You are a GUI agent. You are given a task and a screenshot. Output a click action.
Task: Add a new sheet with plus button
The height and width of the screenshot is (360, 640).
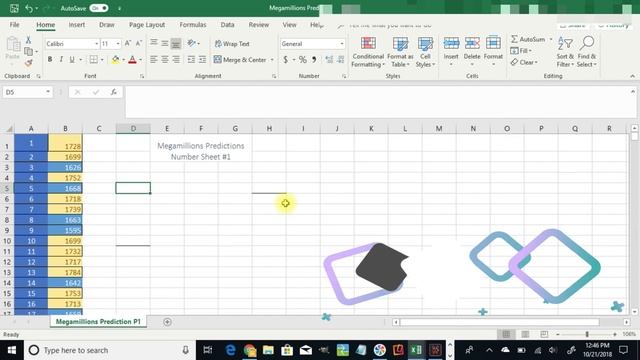(167, 322)
